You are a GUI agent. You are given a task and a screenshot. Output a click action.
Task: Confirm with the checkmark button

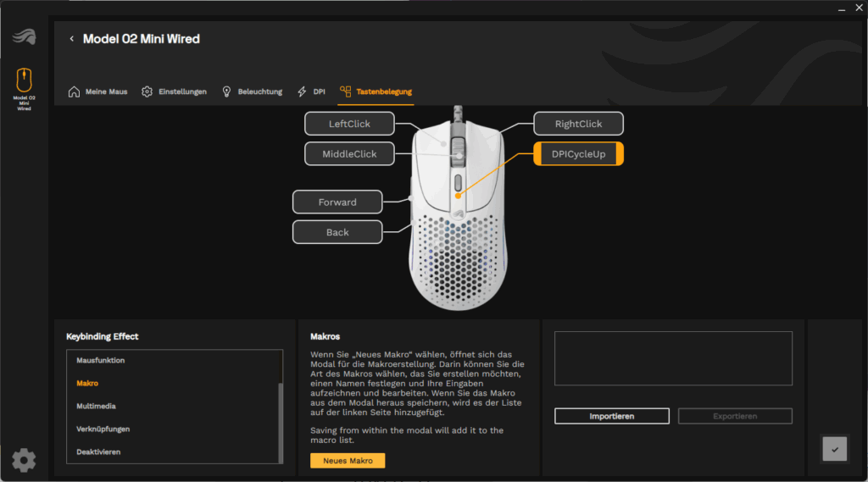(834, 449)
